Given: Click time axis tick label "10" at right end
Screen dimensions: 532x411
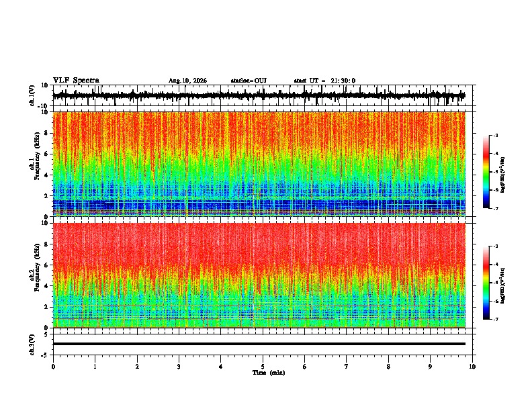Looking at the screenshot, I should pos(472,367).
